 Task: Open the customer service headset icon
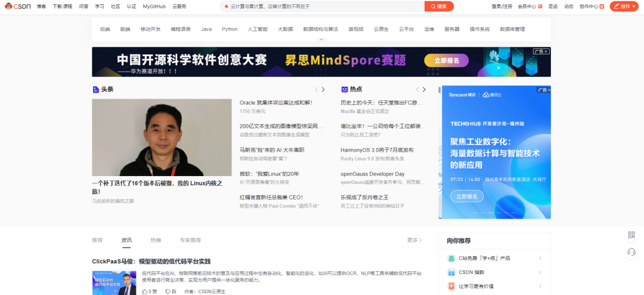click(x=631, y=252)
